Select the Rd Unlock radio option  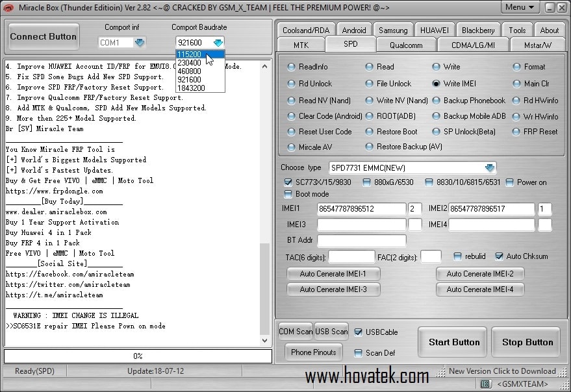[x=310, y=83]
